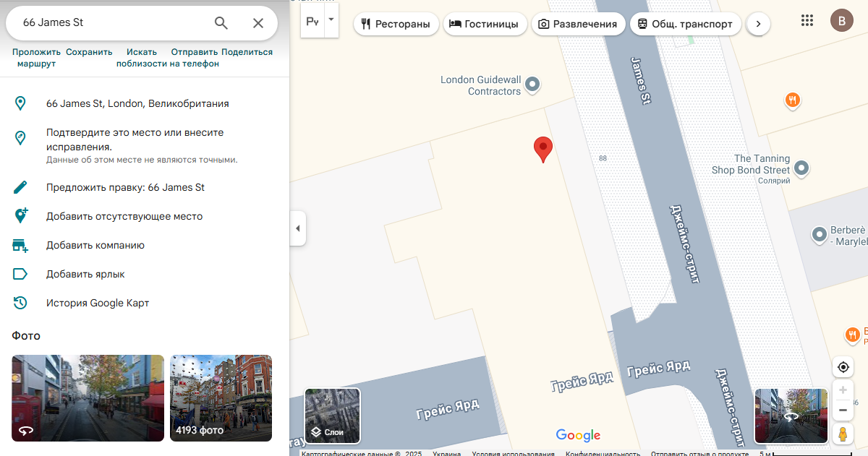Image resolution: width=868 pixels, height=456 pixels.
Task: Click the pencil edit icon
Action: click(x=20, y=187)
